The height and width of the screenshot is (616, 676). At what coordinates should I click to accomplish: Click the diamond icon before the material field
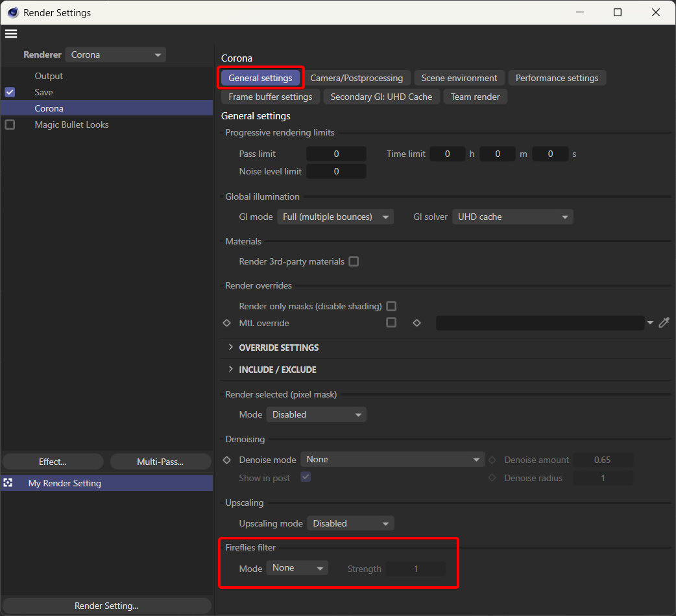click(x=416, y=323)
